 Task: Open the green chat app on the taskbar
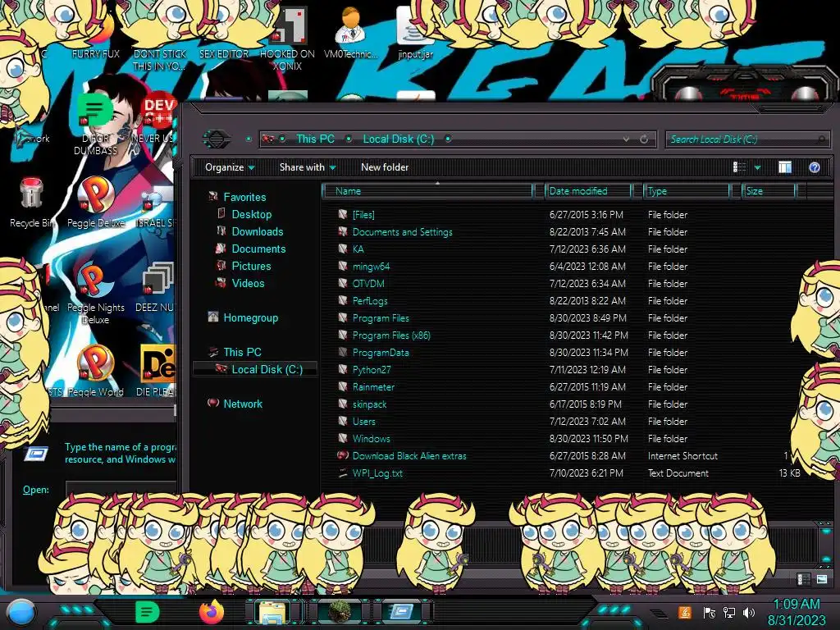pos(148,612)
